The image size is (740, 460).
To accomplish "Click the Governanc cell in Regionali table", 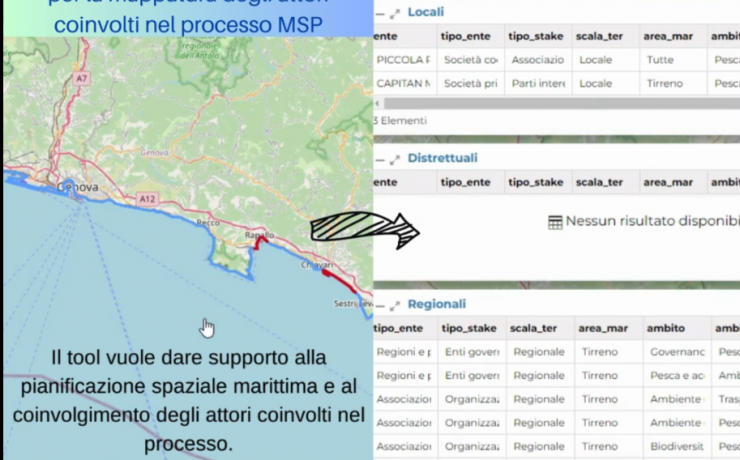I will point(676,352).
